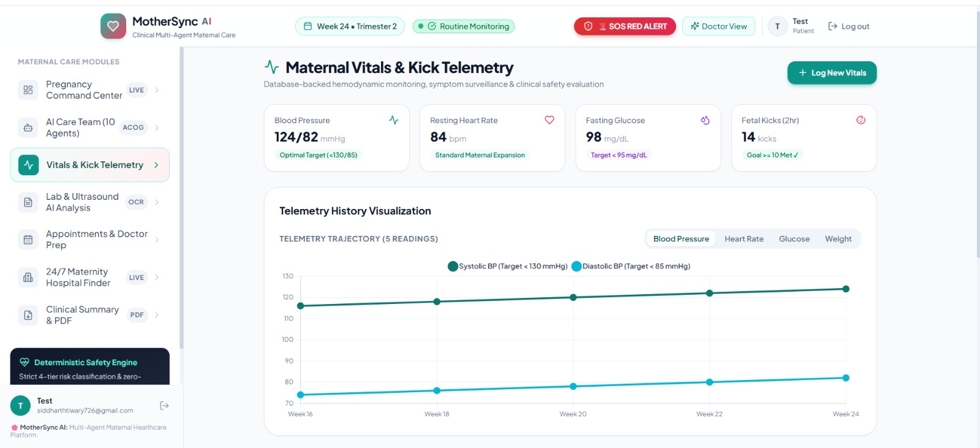Click the heart icon on Resting Heart Rate card
The width and height of the screenshot is (980, 448).
(549, 120)
